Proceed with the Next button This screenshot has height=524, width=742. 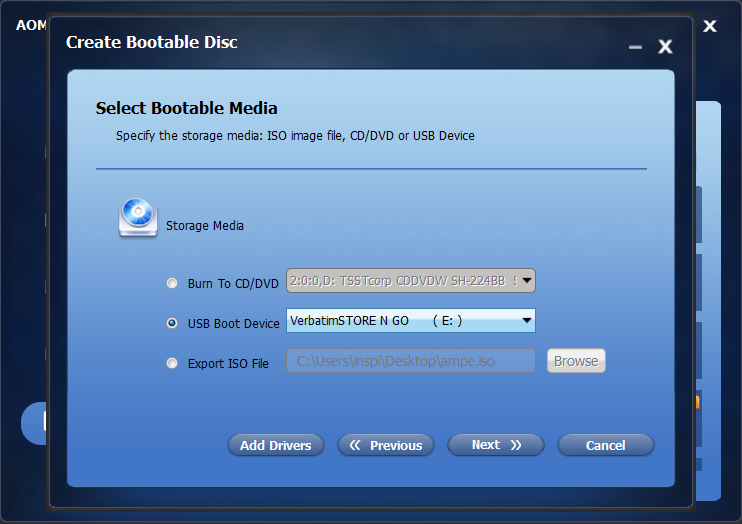pos(496,445)
